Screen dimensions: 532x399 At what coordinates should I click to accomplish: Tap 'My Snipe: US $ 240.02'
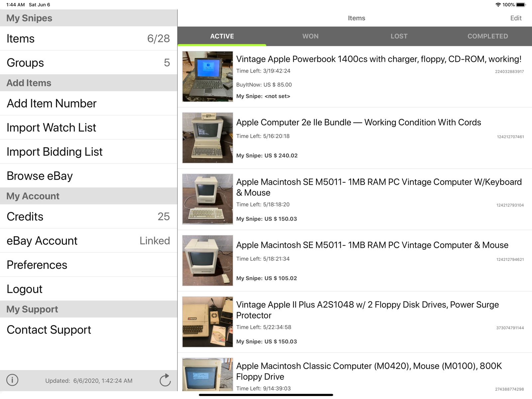pos(267,155)
